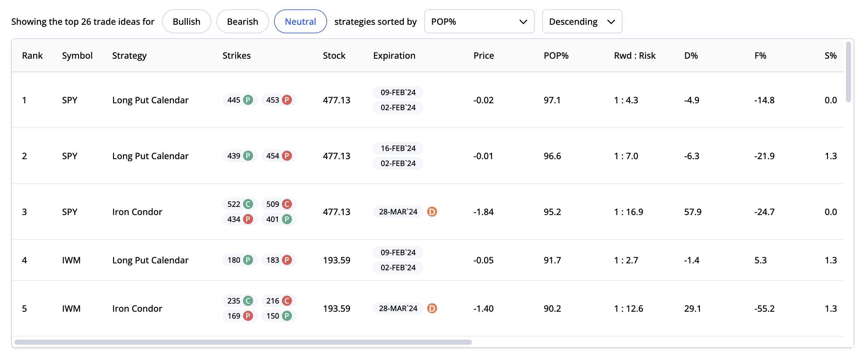
Task: Click the 150 P strike badge
Action: (x=279, y=316)
